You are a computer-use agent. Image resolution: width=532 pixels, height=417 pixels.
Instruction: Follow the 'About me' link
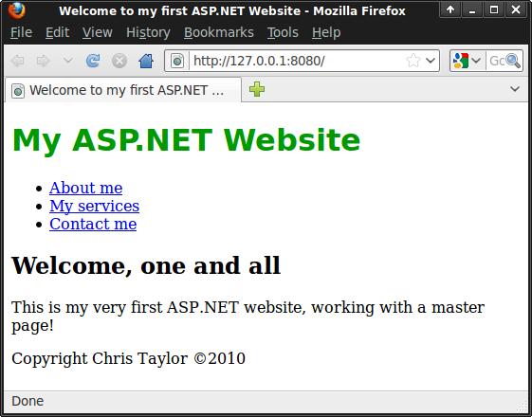[x=86, y=188]
